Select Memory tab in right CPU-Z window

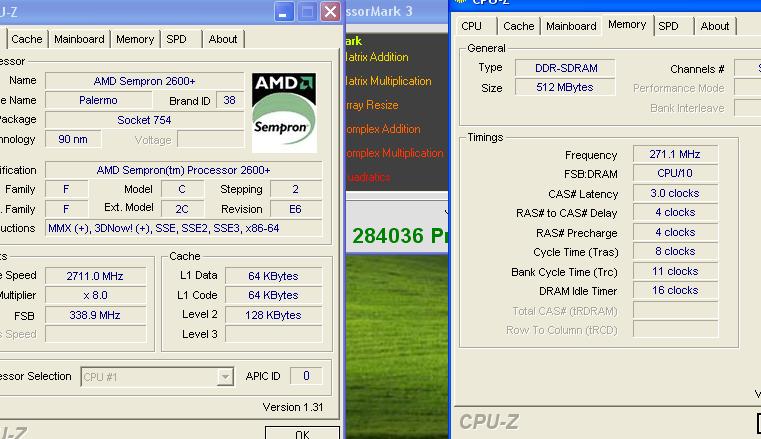tap(627, 25)
